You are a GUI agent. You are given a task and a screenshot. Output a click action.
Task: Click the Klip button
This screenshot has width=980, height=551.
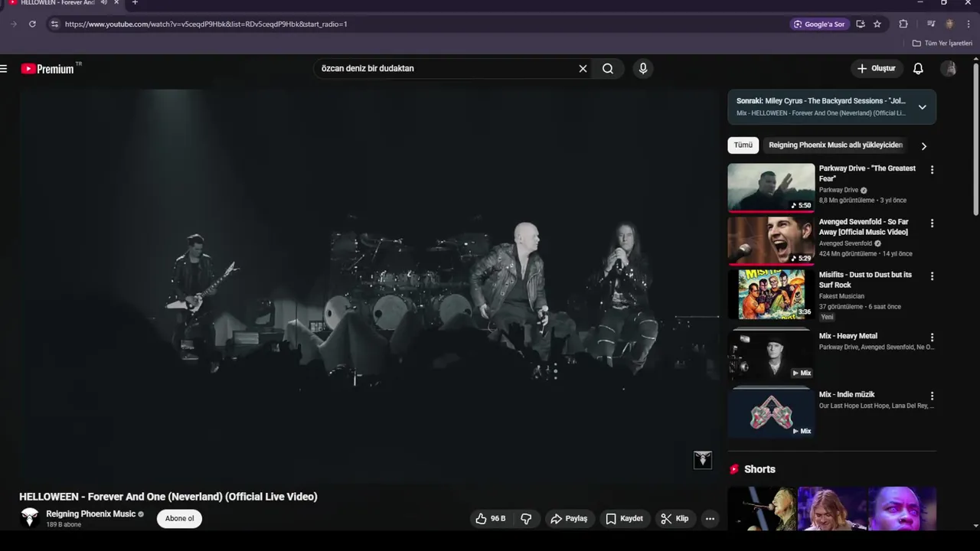[675, 518]
